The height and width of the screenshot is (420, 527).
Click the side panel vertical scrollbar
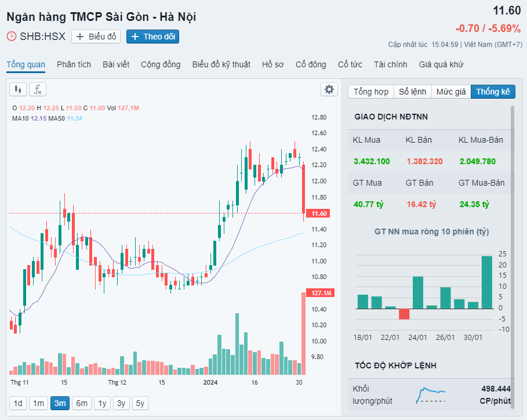513,257
